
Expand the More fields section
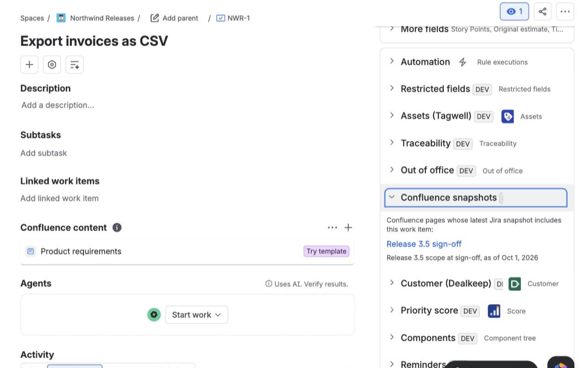click(x=392, y=29)
